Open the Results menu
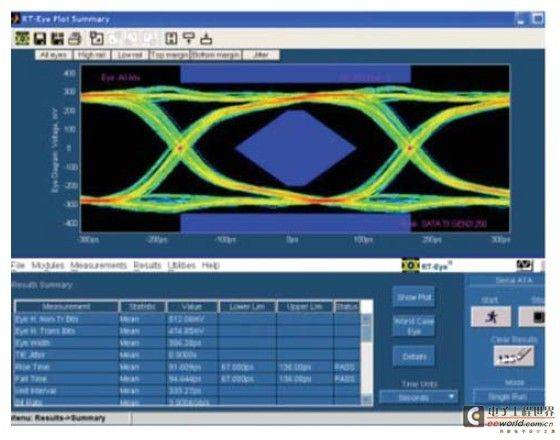Viewport: 560px width, 440px height. pos(147,265)
